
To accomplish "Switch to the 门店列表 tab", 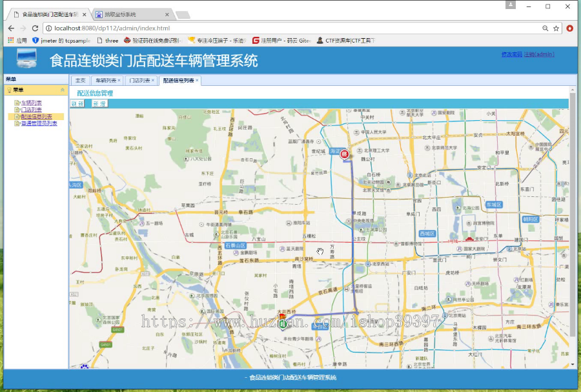I will tap(139, 80).
